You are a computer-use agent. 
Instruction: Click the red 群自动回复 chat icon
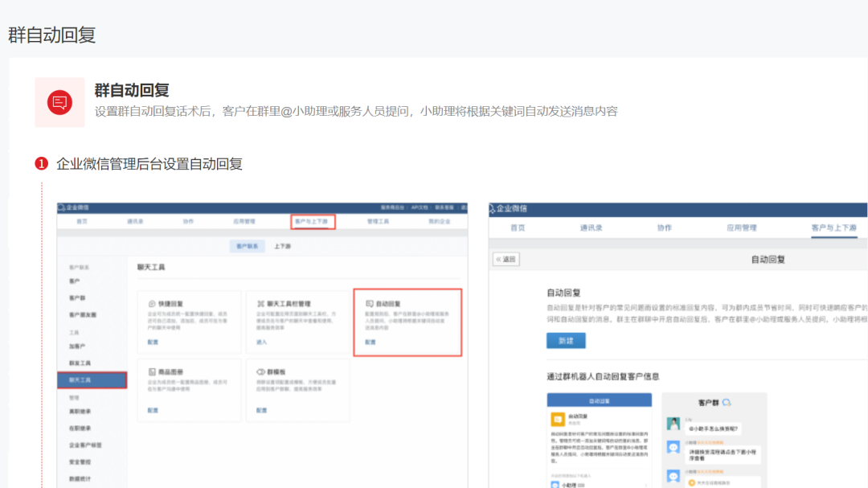59,102
